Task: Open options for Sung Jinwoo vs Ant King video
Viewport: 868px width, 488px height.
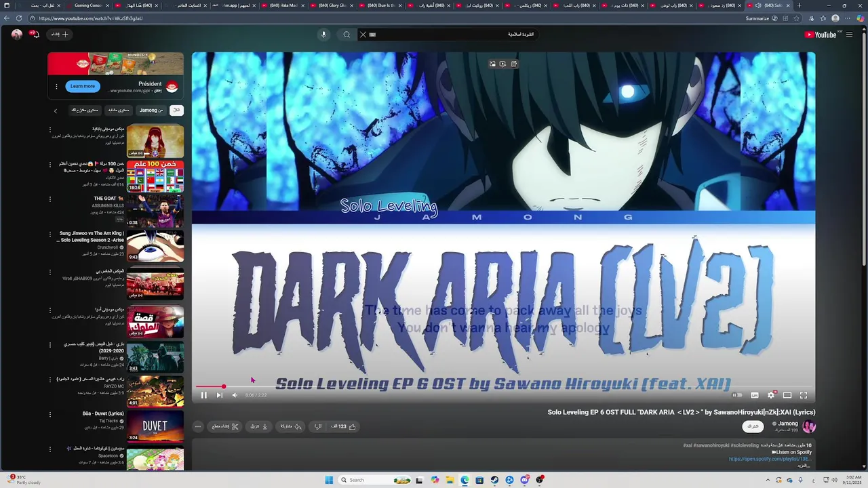Action: pyautogui.click(x=50, y=235)
